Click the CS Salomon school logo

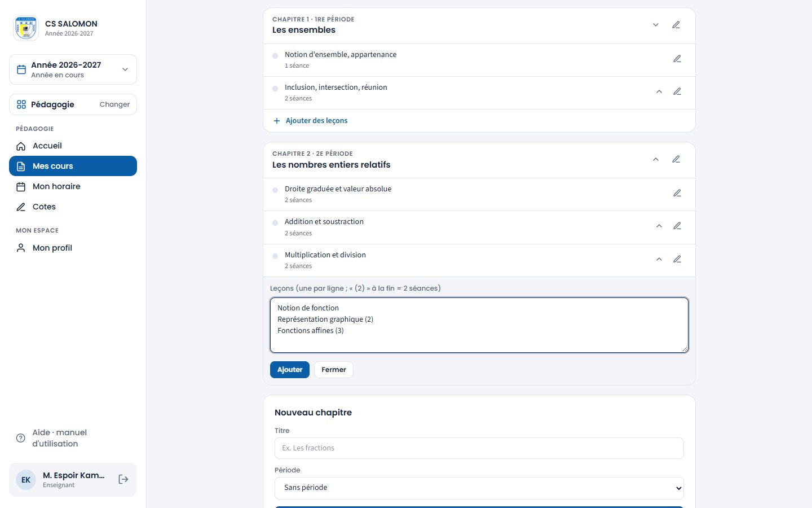tap(26, 28)
